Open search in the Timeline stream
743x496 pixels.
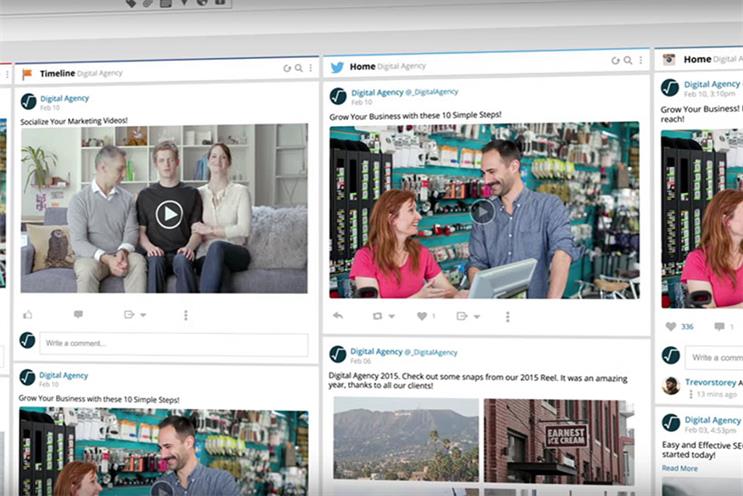299,68
